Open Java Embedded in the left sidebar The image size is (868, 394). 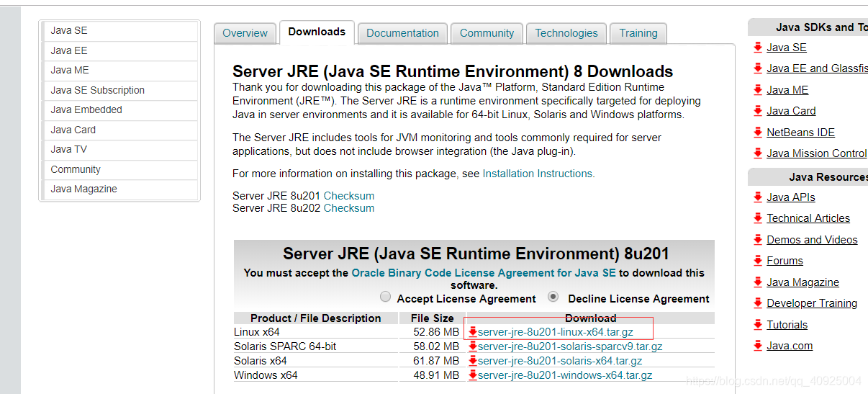click(121, 110)
